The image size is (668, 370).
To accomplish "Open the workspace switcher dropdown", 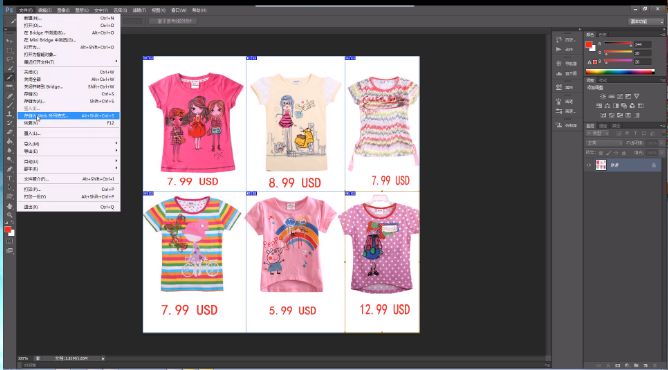I will pyautogui.click(x=646, y=21).
